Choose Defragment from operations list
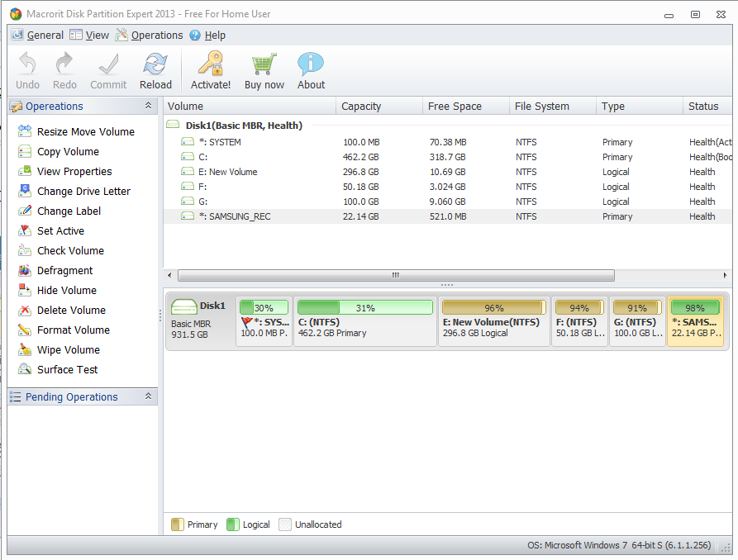 point(64,271)
